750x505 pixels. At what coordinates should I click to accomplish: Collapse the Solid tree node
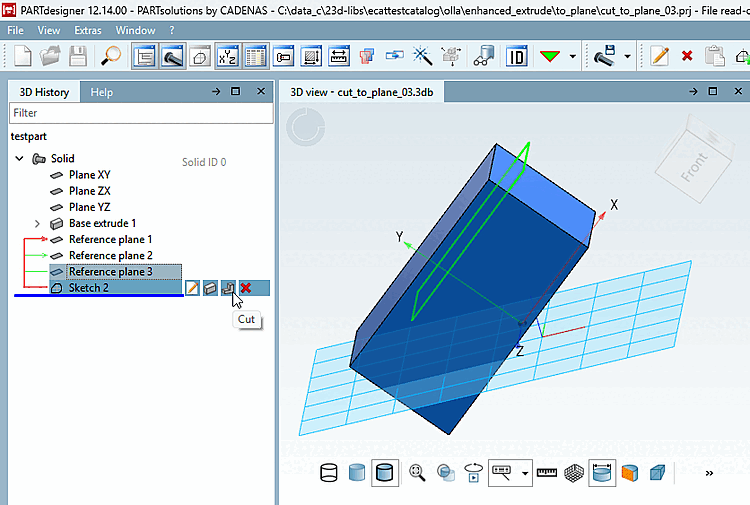(20, 158)
